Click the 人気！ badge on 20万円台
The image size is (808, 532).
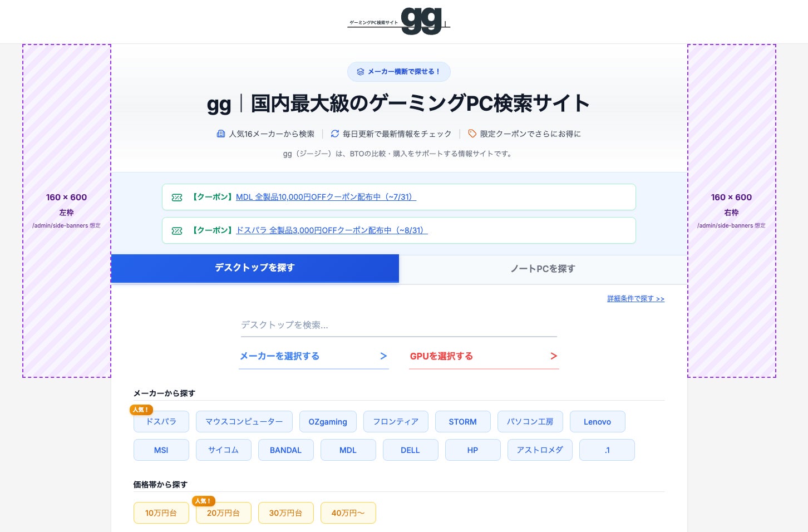click(203, 501)
